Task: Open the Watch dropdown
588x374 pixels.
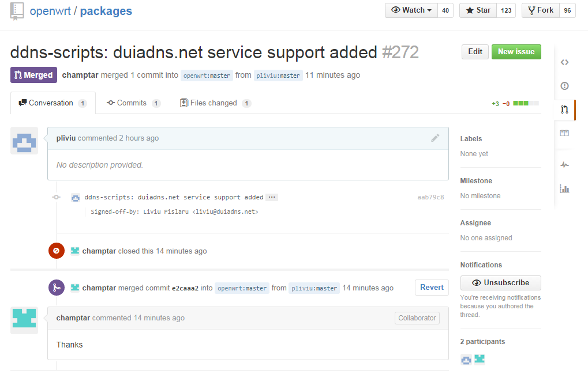Action: [x=411, y=10]
